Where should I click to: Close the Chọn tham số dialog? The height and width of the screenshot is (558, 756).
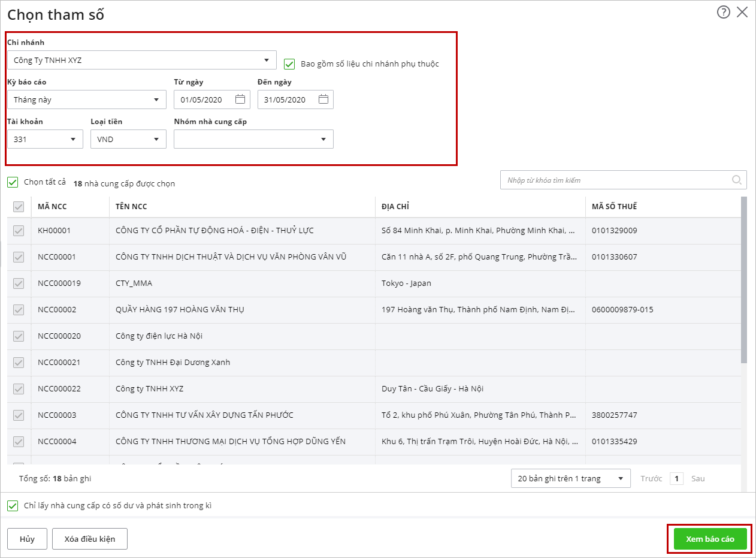[742, 12]
